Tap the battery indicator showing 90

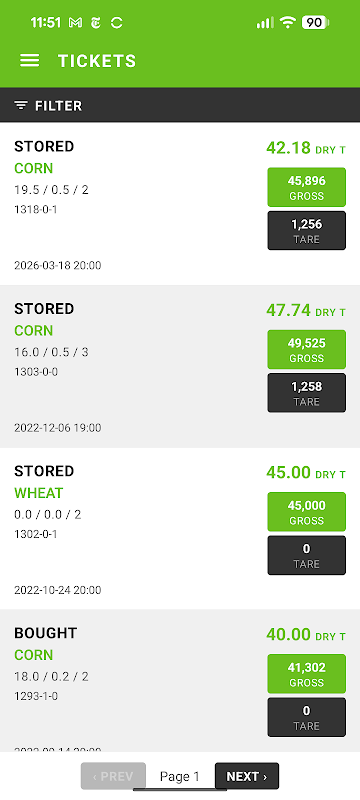click(316, 22)
